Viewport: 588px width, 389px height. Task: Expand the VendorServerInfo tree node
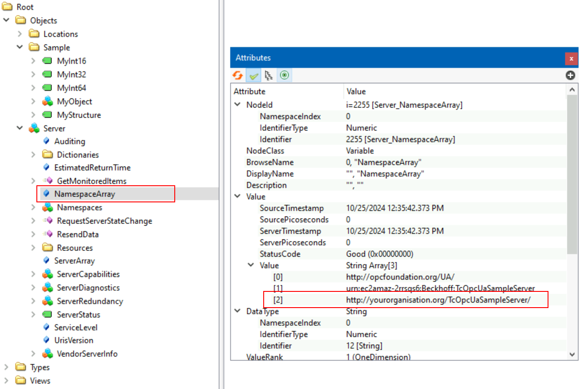[33, 354]
